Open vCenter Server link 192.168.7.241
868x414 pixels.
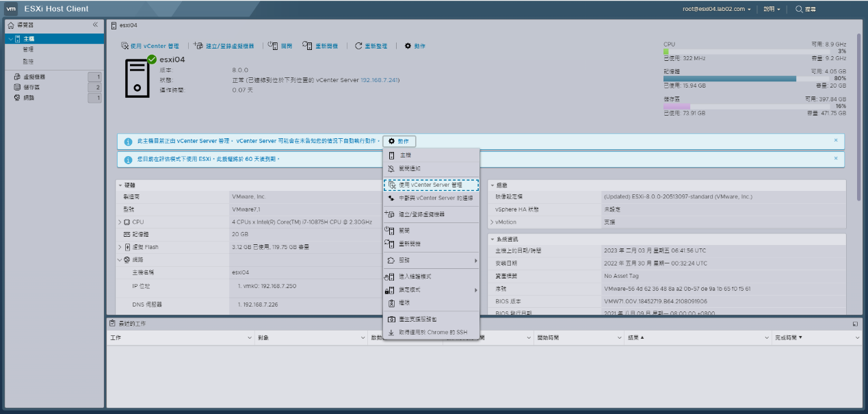tap(379, 80)
